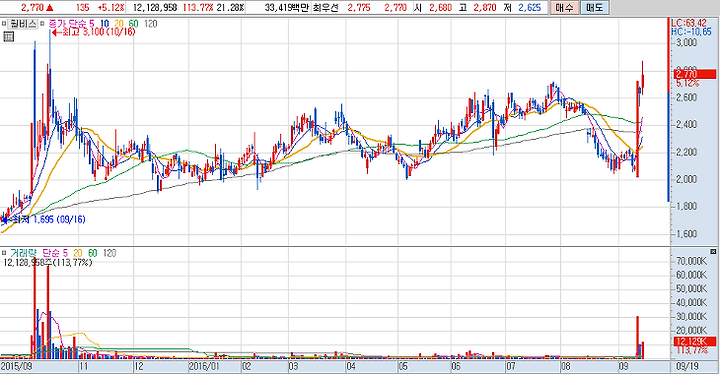The height and width of the screenshot is (374, 720).
Task: Click the +5.12% change rate in top bar
Action: click(x=111, y=7)
